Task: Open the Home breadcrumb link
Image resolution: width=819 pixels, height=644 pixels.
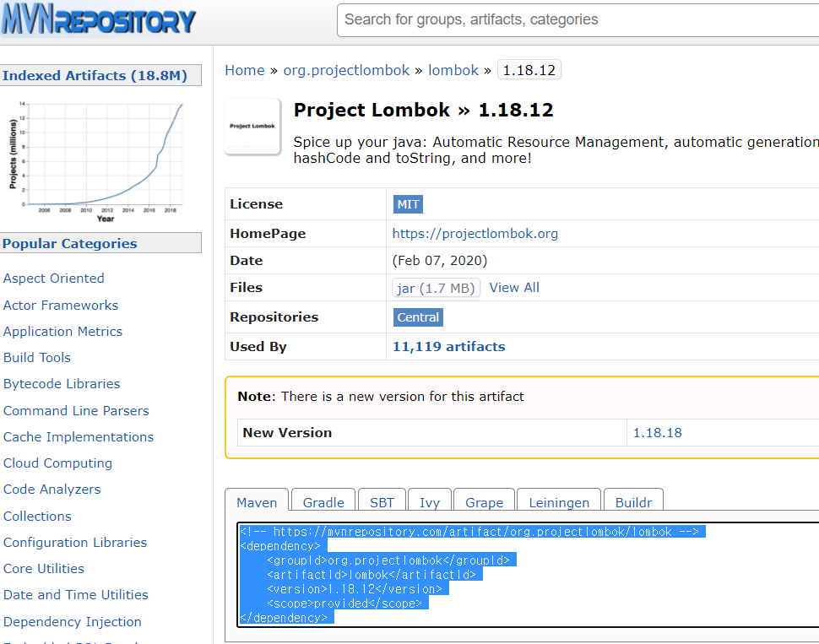Action: tap(245, 70)
